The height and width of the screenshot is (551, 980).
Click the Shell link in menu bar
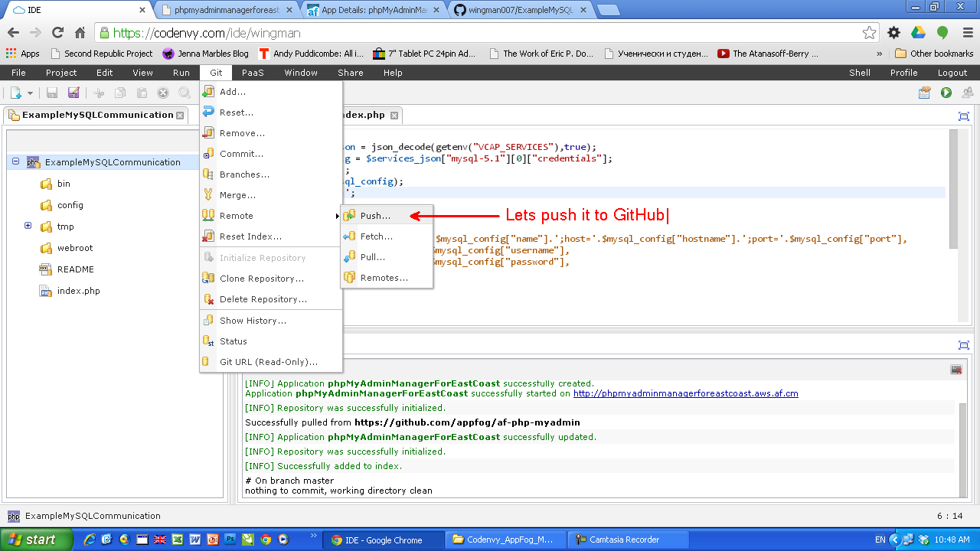pos(860,73)
